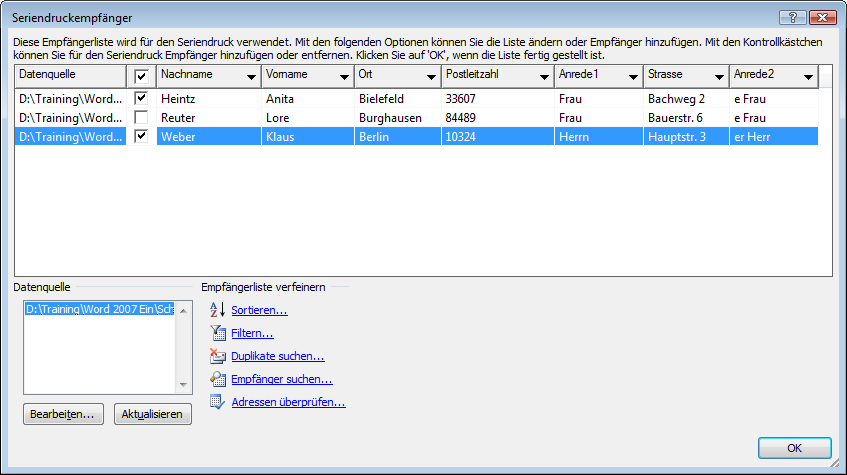This screenshot has height=475, width=847.
Task: Click the Bauerstr. 6 street cell
Action: tap(686, 117)
